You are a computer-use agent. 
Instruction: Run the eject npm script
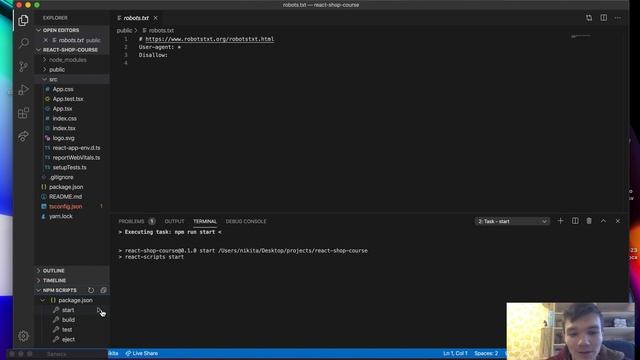[68, 340]
